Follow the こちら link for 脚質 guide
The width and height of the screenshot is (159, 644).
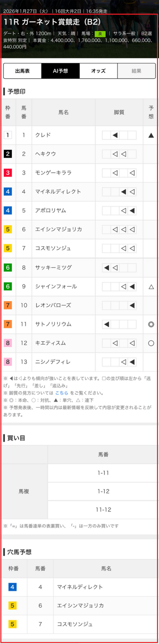(x=61, y=393)
